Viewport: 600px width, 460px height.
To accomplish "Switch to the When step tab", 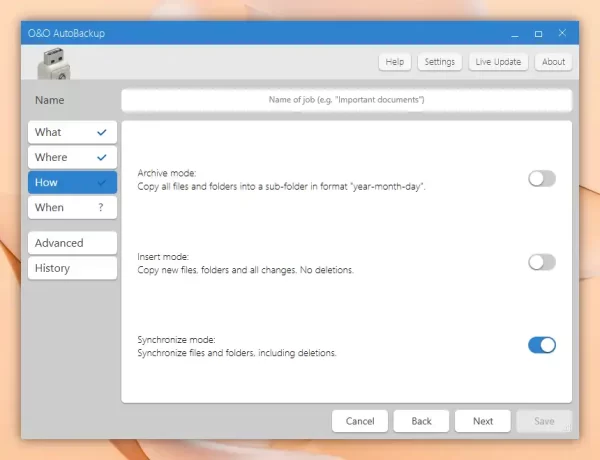I will [x=72, y=207].
